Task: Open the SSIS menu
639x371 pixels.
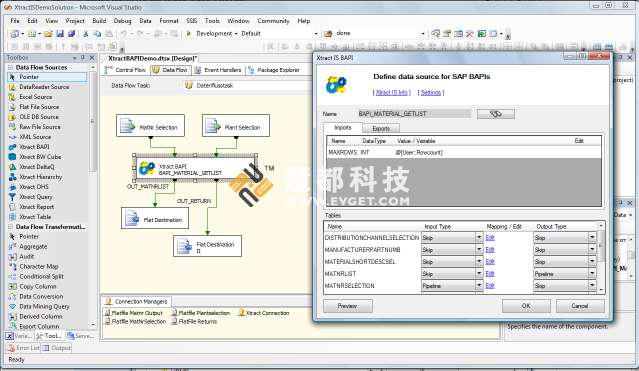Action: tap(192, 21)
